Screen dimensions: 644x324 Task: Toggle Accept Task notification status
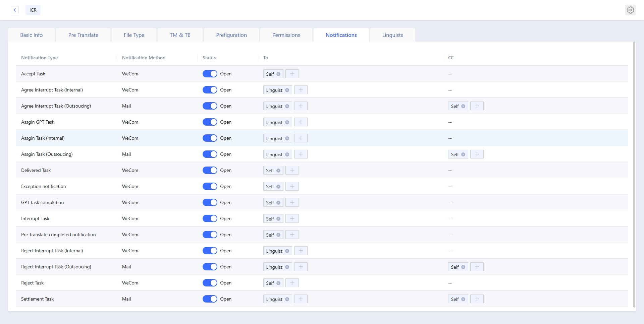210,74
